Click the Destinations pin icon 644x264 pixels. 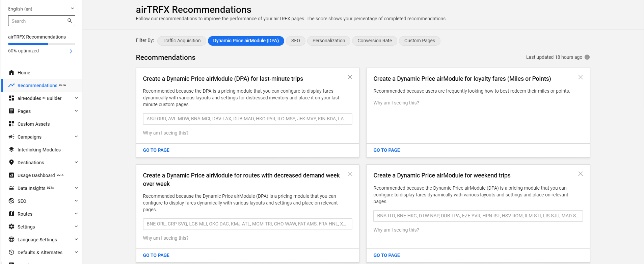tap(11, 162)
